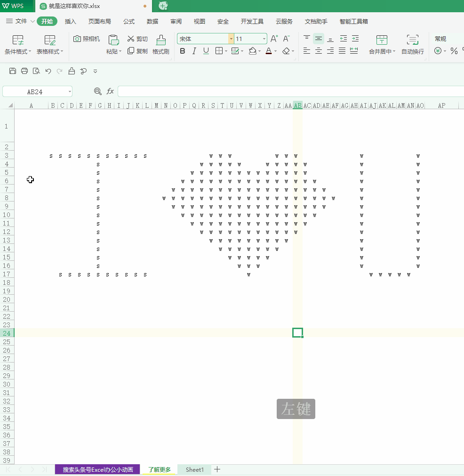Switch to the 公式 Formulas tab
The width and height of the screenshot is (464, 476).
click(129, 21)
